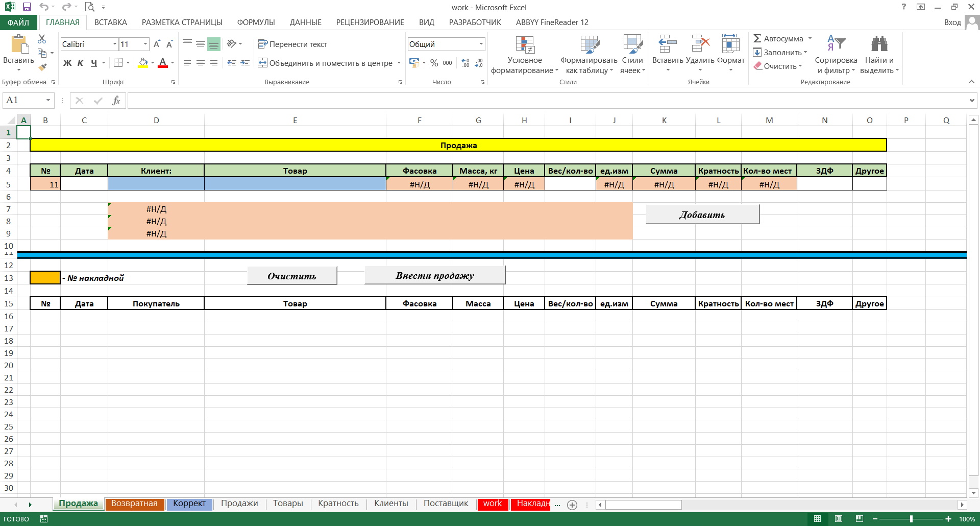Click the Center text alignment icon
Image resolution: width=980 pixels, height=526 pixels.
201,63
